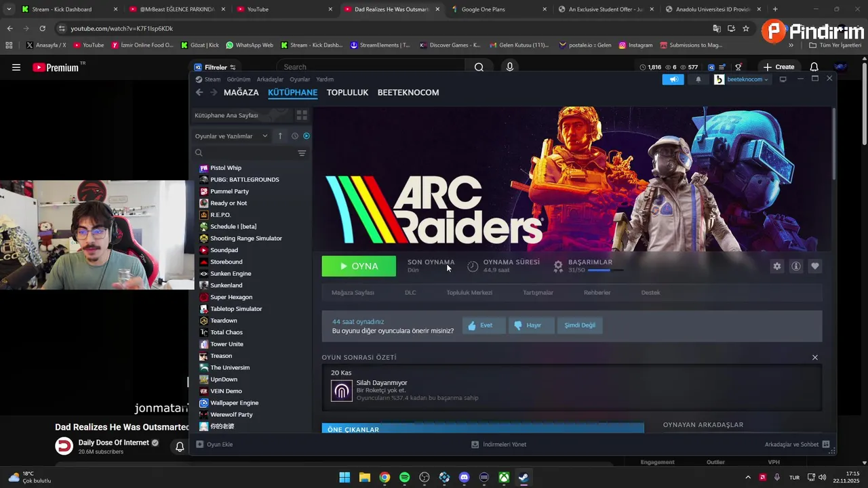Open the Steam menu
This screenshot has width=868, height=488.
pyautogui.click(x=212, y=79)
